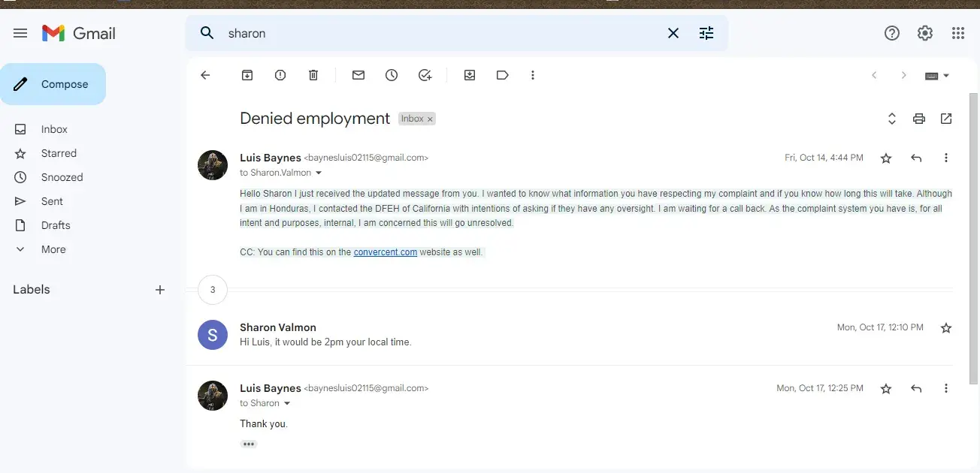Image resolution: width=980 pixels, height=473 pixels.
Task: Open the conversation in a new window
Action: pos(946,119)
